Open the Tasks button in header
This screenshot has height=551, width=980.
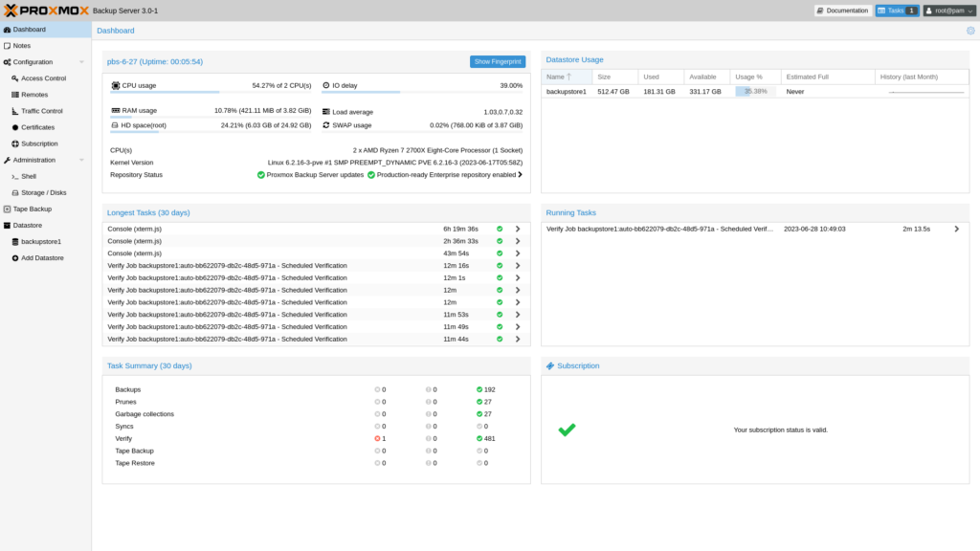(x=897, y=11)
